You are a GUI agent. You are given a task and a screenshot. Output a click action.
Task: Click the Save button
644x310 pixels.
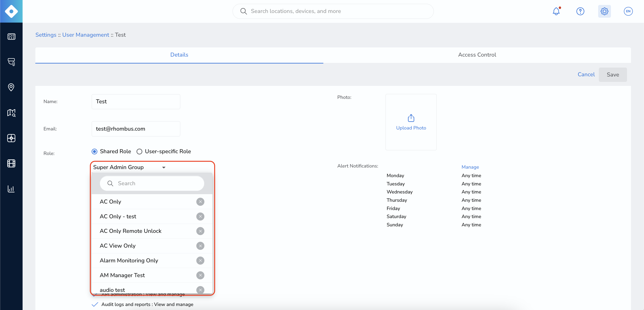point(613,74)
